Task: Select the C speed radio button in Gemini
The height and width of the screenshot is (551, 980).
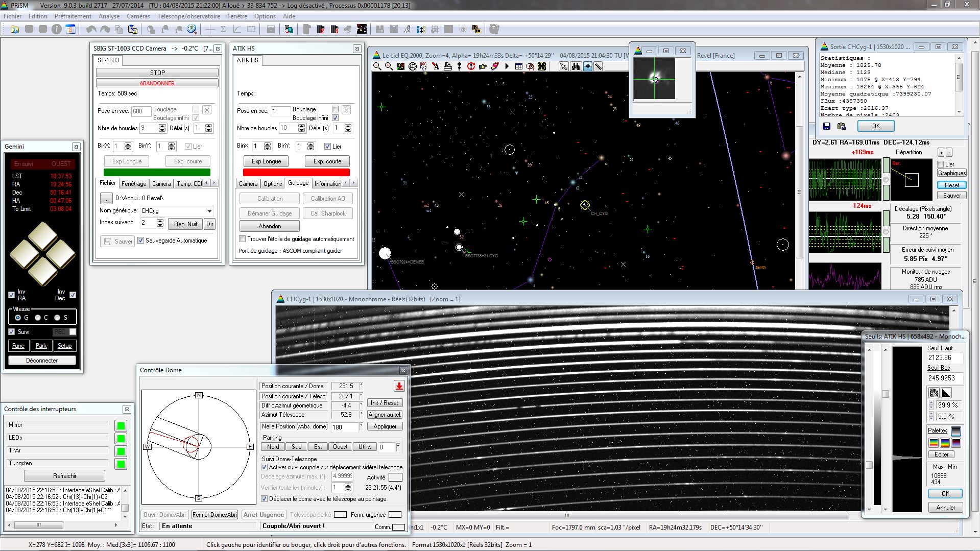Action: (38, 318)
